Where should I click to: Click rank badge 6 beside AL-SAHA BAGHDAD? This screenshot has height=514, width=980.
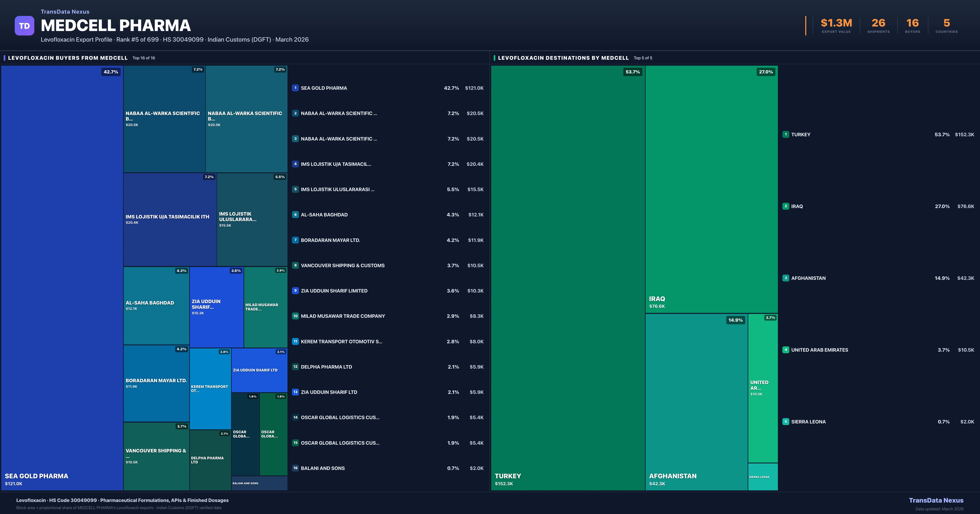(x=295, y=214)
